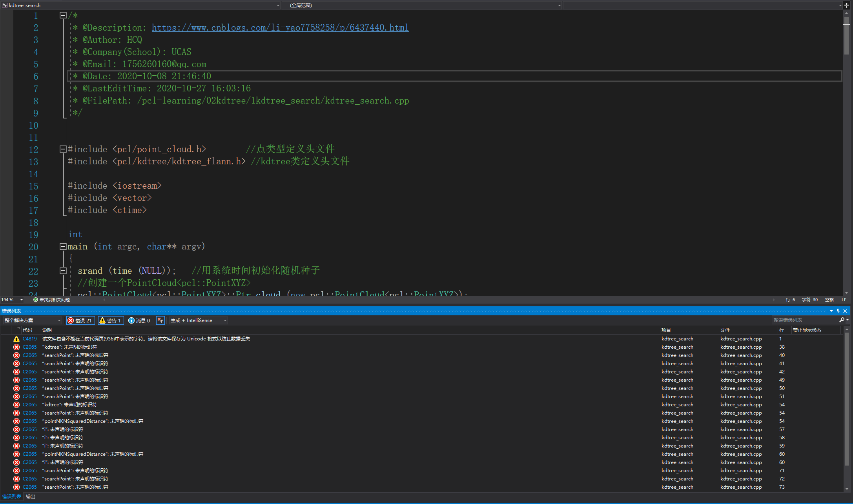The height and width of the screenshot is (504, 853).
Task: Click the editor scrollbar down arrow
Action: click(847, 293)
